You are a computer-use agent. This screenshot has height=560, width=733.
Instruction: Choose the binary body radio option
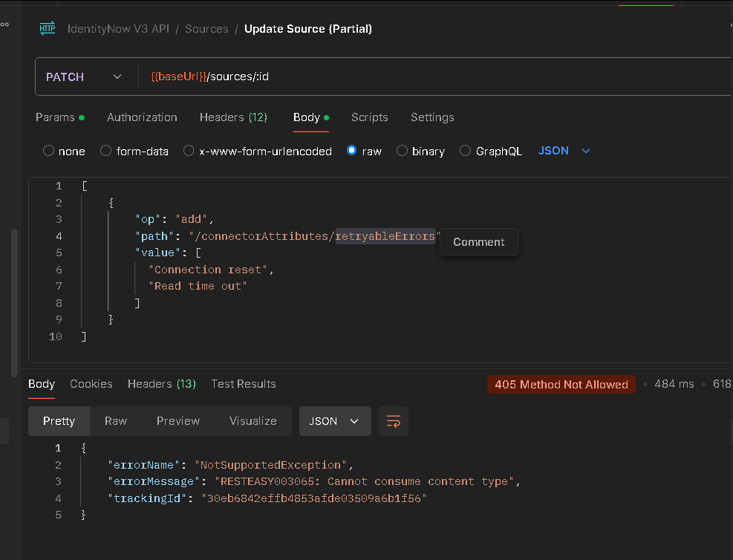point(402,151)
